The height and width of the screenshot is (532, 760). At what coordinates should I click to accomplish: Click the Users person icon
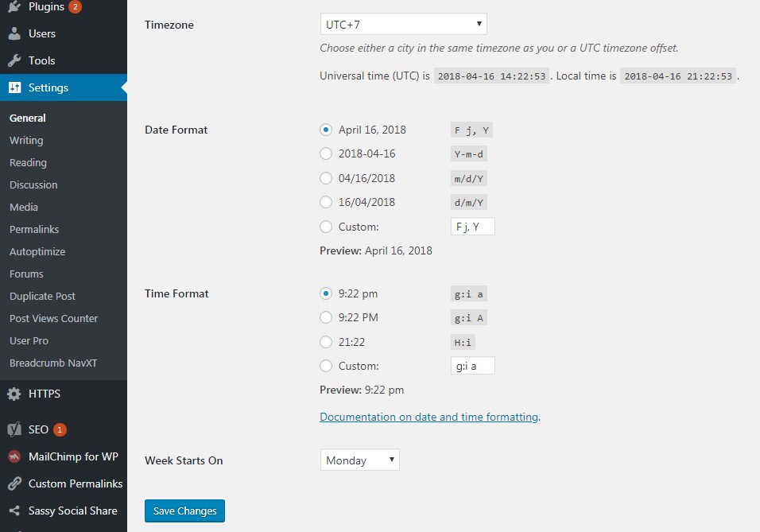tap(14, 33)
